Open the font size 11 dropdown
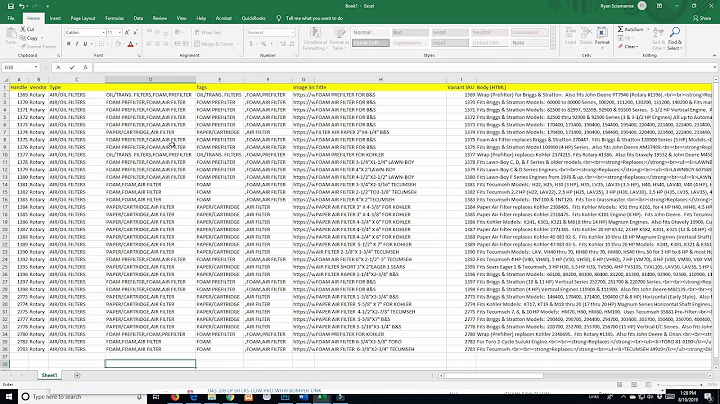The width and height of the screenshot is (720, 404). pos(120,33)
